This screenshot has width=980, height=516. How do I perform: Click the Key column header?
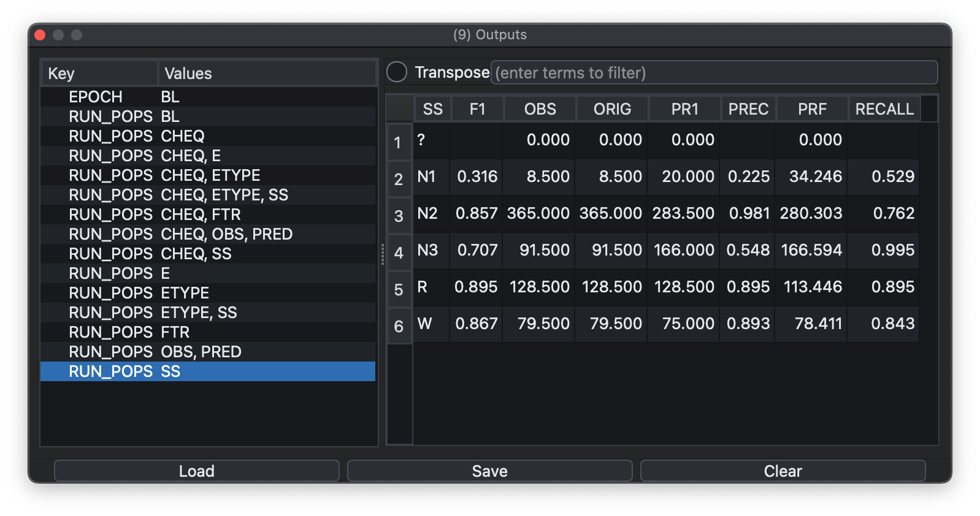pos(99,74)
